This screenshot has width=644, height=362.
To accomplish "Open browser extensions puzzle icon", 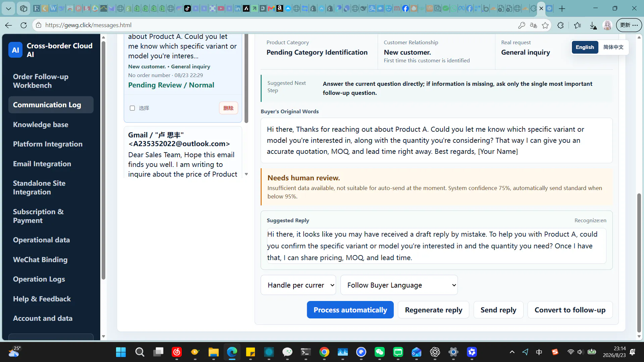I will coord(560,25).
